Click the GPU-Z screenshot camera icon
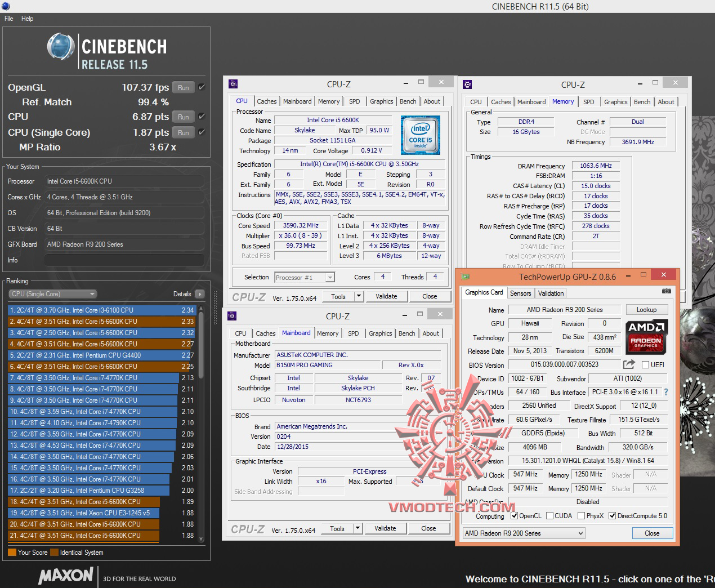 [x=667, y=291]
